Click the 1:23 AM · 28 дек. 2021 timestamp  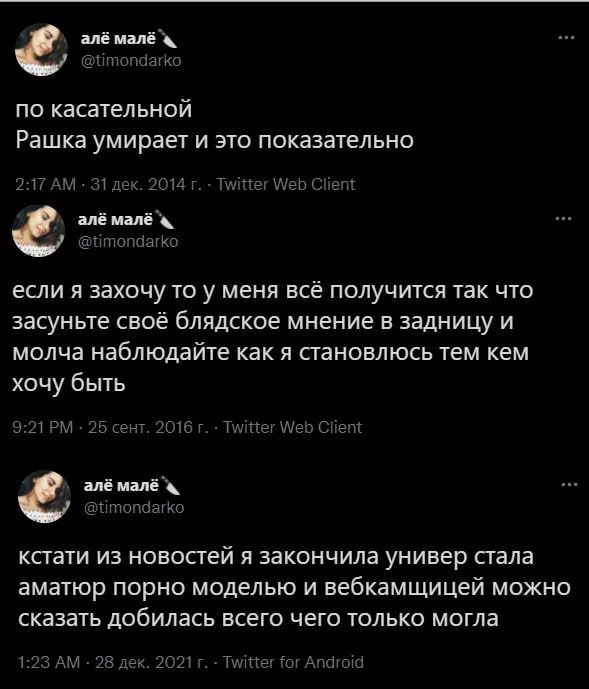coord(113,662)
